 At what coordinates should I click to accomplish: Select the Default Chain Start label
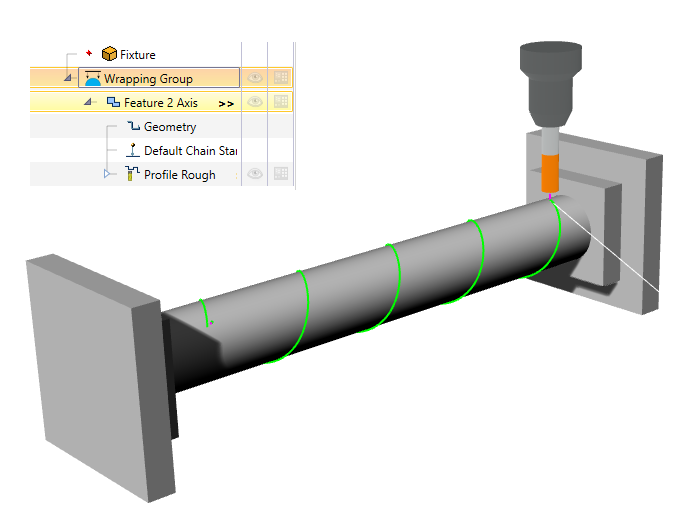[190, 151]
